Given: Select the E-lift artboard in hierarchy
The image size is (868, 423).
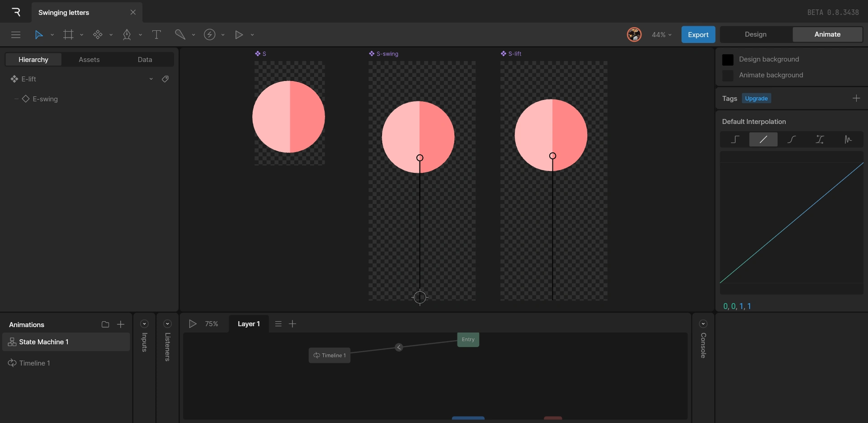Looking at the screenshot, I should (x=29, y=79).
